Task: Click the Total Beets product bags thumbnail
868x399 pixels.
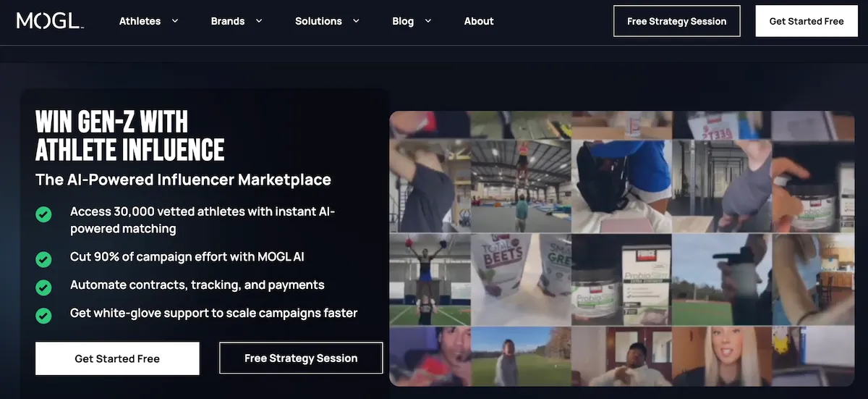Action: tap(521, 280)
